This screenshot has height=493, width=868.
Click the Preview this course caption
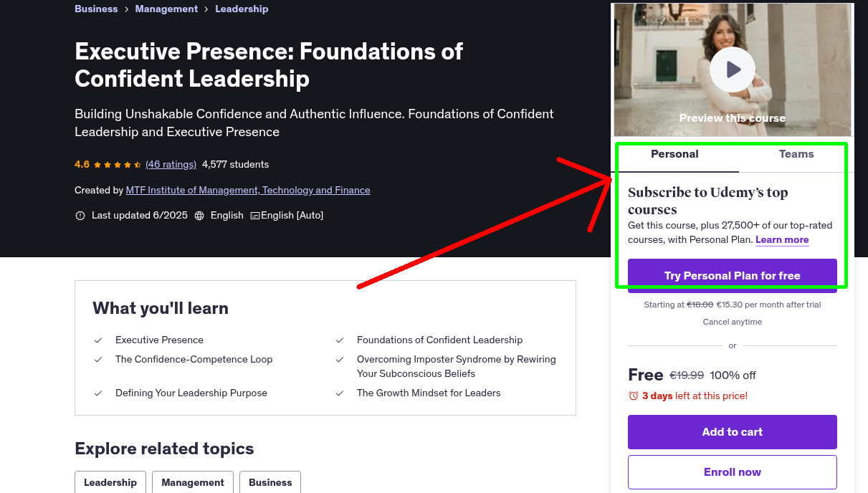pyautogui.click(x=733, y=118)
